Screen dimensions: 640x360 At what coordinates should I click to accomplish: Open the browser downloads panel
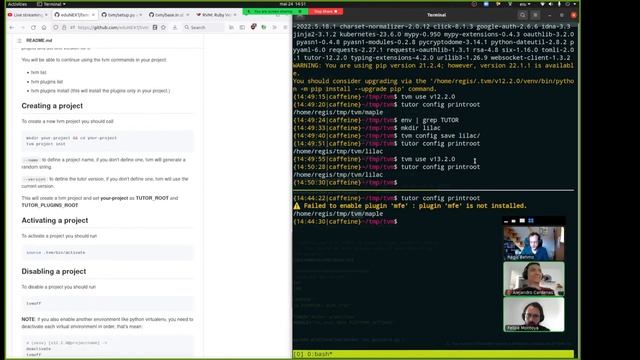click(x=175, y=27)
